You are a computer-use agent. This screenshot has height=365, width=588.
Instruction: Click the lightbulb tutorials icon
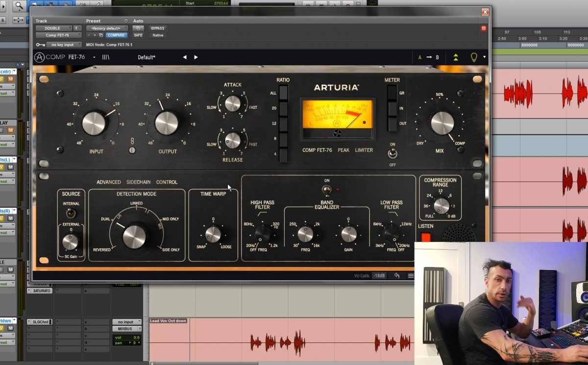pos(473,57)
